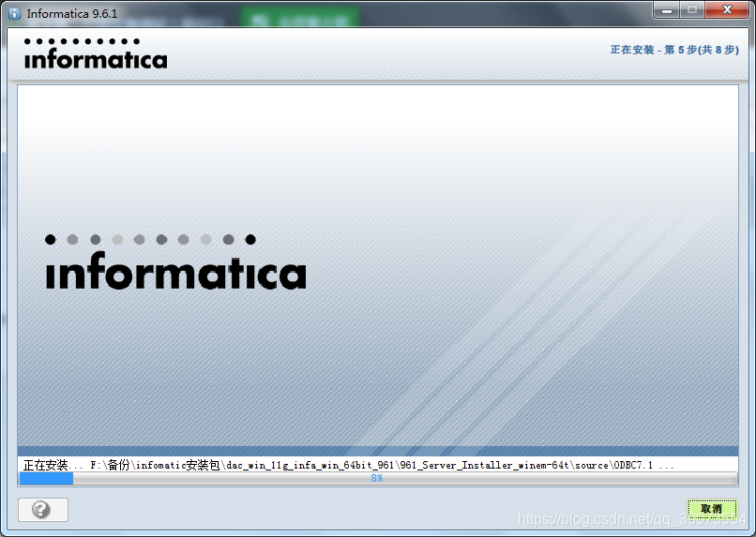Click the large Informatica logo in splash panel
Viewport: 756px width, 537px height.
175,262
